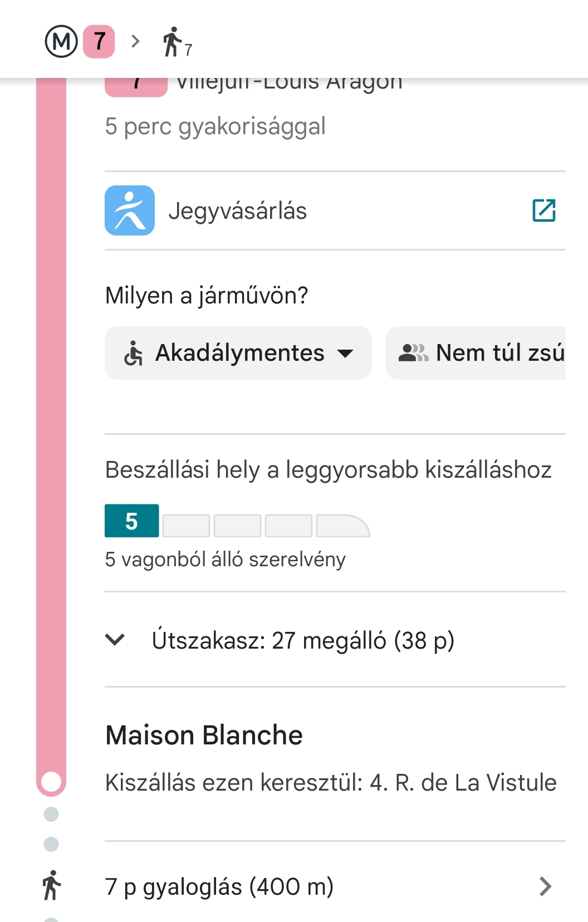Tap the Maison Blanche station name
This screenshot has height=922, width=588.
(x=204, y=735)
